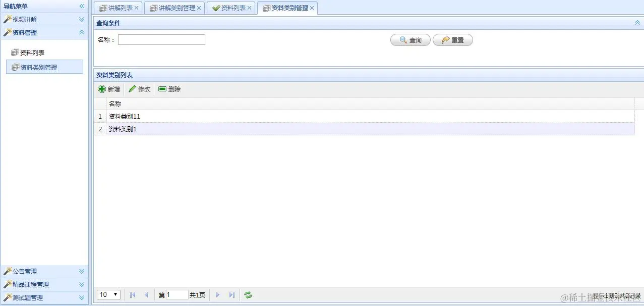Click the 查询 search button
The width and height of the screenshot is (644, 306).
coord(411,40)
